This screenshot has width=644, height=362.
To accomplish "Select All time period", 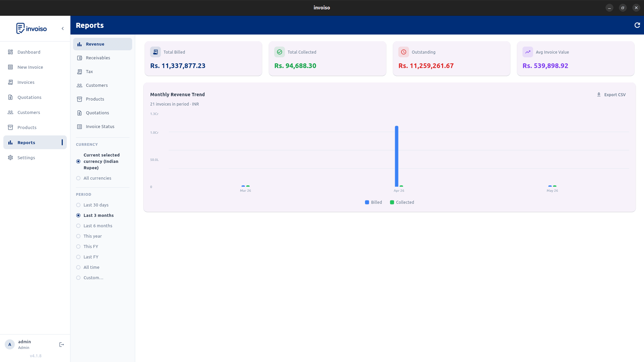I will coord(78,267).
